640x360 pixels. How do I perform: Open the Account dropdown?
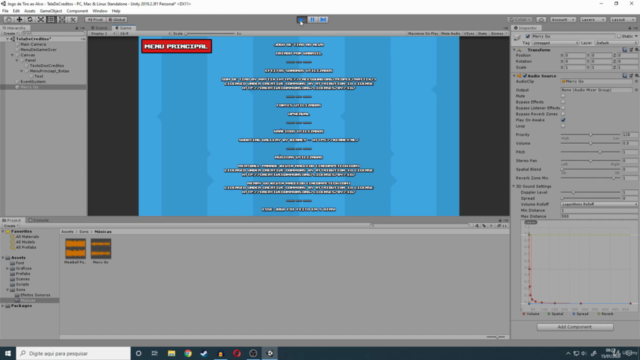[562, 20]
